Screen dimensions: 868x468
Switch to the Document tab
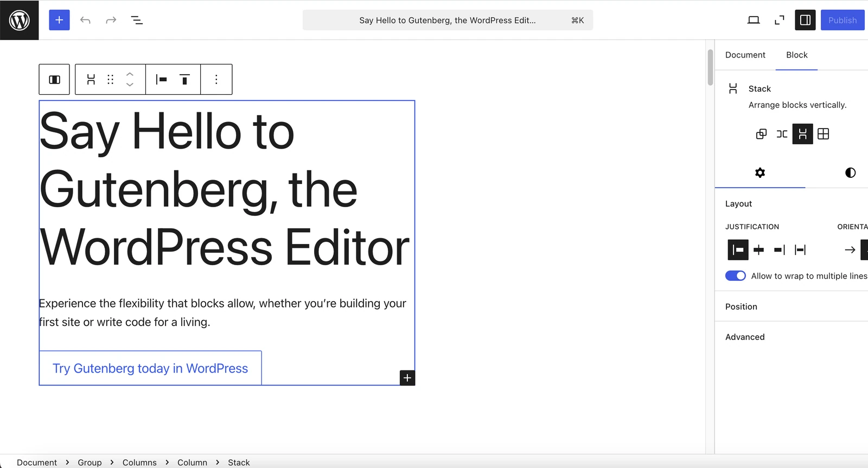pyautogui.click(x=745, y=55)
